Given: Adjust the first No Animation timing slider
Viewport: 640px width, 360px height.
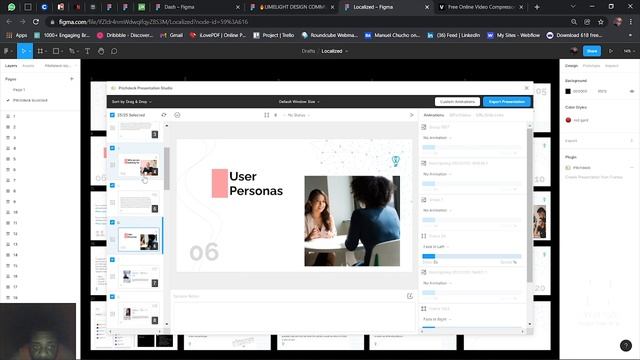Looking at the screenshot, I should click(471, 147).
